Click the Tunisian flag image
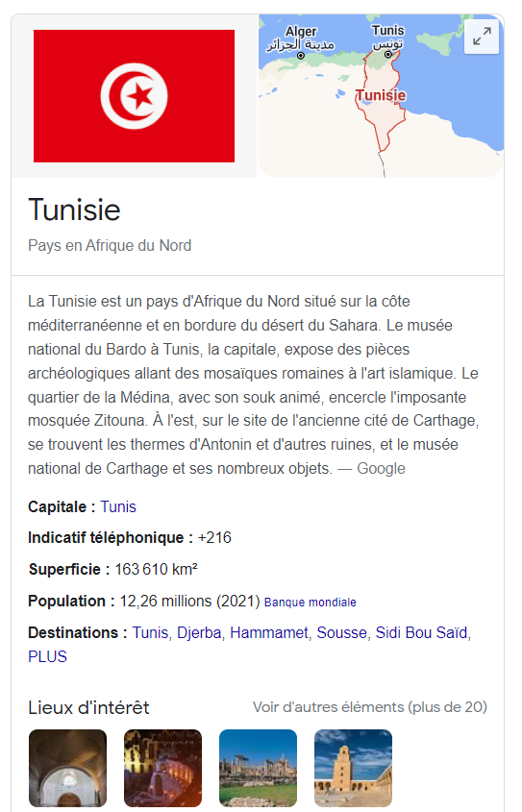Viewport: 522px width, 812px height. (x=135, y=96)
